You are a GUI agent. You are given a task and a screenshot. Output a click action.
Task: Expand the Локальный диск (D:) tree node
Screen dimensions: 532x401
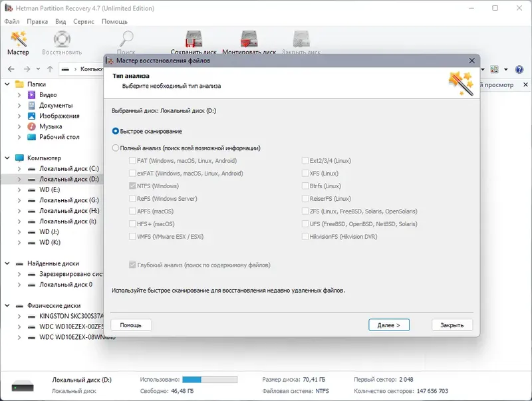[x=19, y=179]
